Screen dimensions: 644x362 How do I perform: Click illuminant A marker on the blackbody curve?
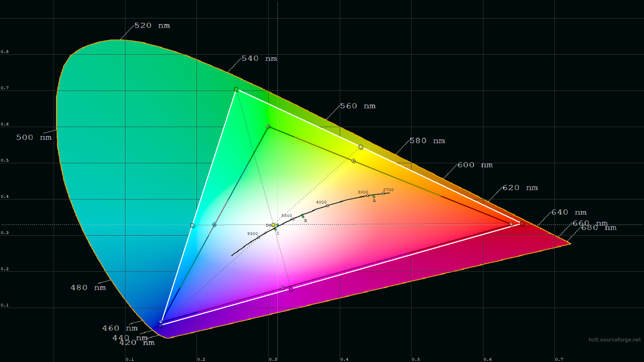point(373,196)
